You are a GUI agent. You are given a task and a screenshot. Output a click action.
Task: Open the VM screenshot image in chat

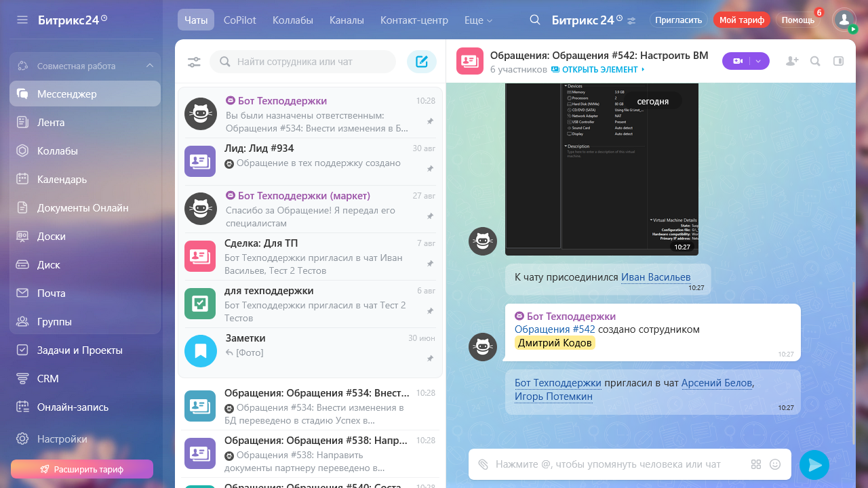601,169
